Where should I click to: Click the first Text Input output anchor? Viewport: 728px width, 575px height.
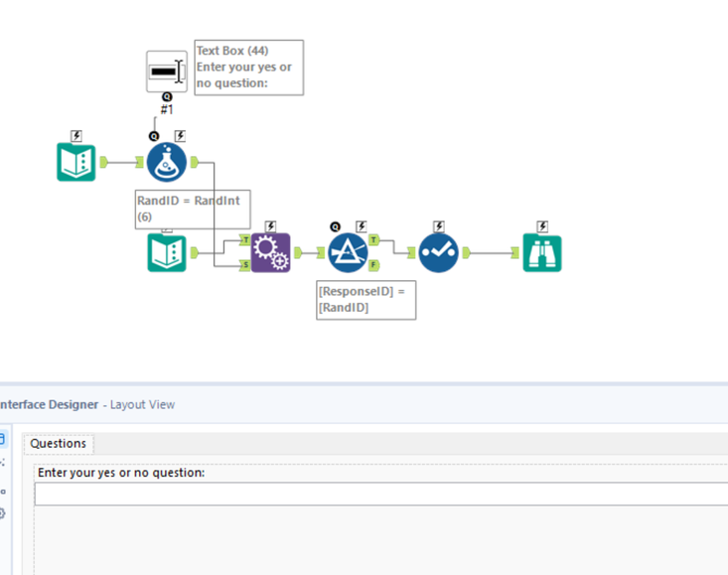[104, 163]
